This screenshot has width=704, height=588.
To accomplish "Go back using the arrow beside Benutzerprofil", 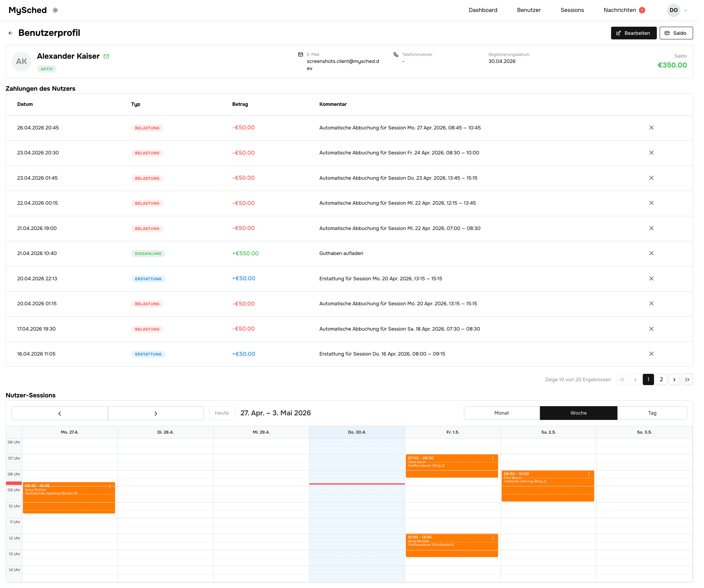I will tap(11, 33).
